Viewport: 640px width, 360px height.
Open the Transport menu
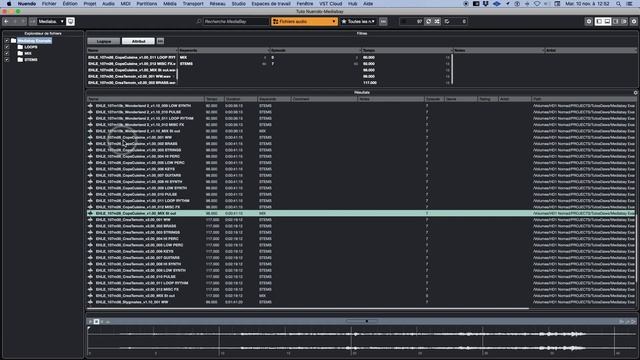(193, 4)
